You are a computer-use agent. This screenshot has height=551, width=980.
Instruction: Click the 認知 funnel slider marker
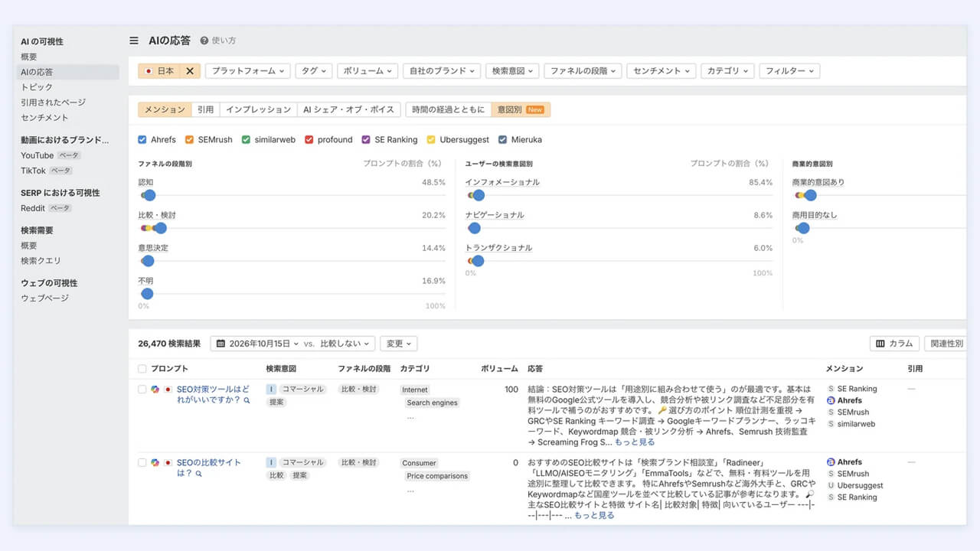149,195
